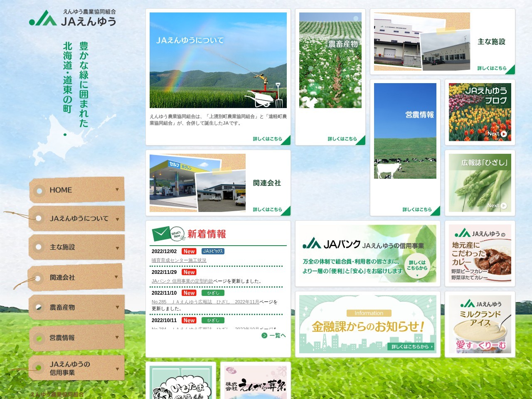Click the rainbow field photo
Viewport: 532px width, 399px height.
[x=218, y=60]
